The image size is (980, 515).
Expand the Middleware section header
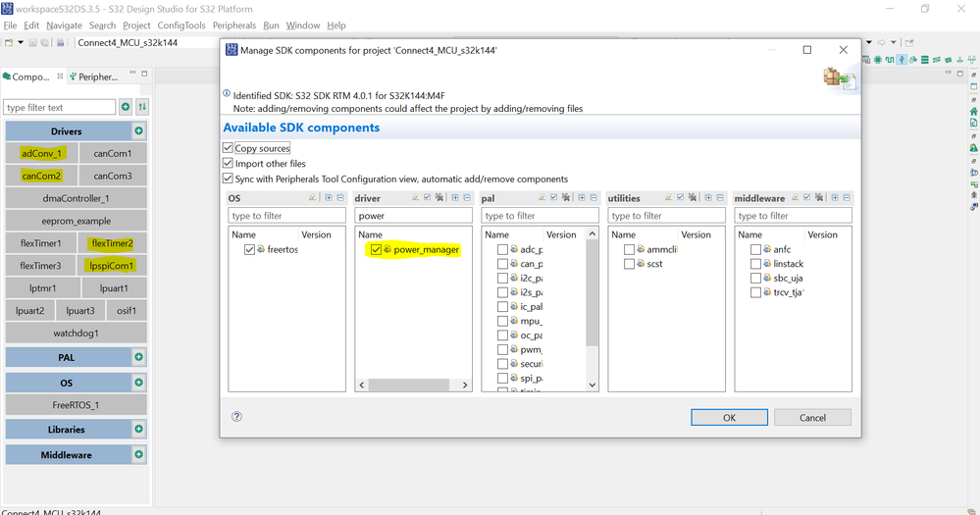(67, 455)
